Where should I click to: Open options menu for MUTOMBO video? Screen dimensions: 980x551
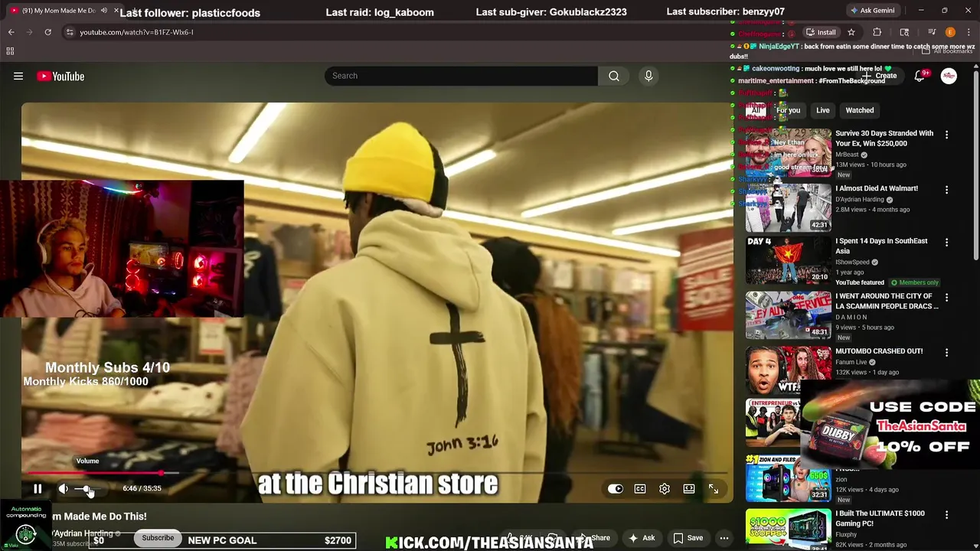pyautogui.click(x=946, y=353)
